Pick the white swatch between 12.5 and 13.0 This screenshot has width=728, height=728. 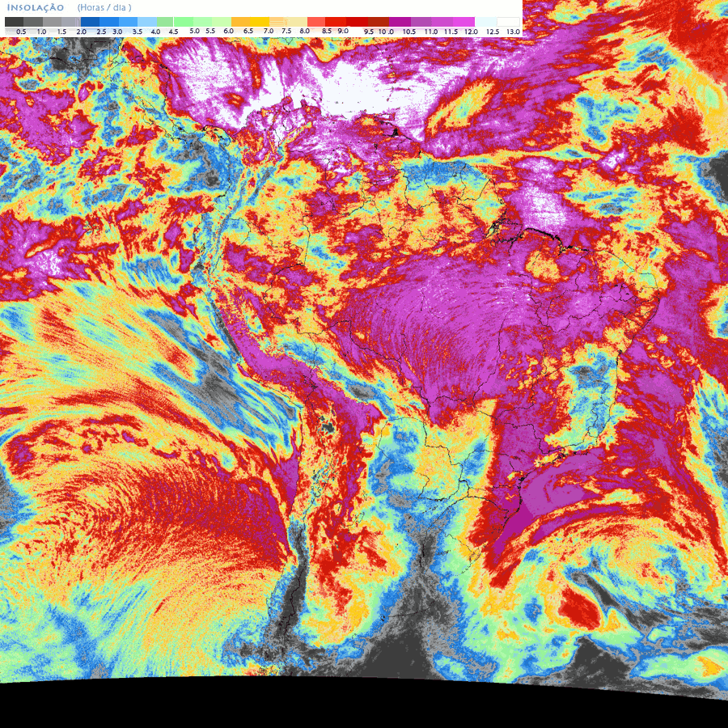pos(509,22)
